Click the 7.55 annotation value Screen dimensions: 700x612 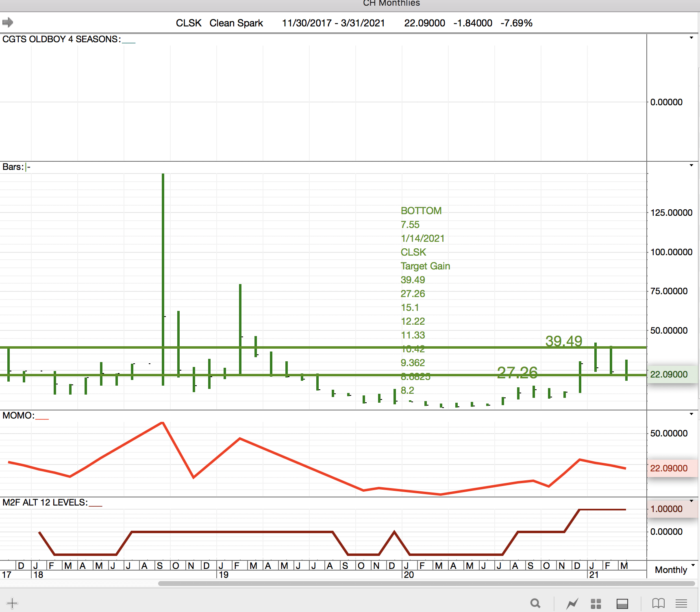pyautogui.click(x=410, y=224)
